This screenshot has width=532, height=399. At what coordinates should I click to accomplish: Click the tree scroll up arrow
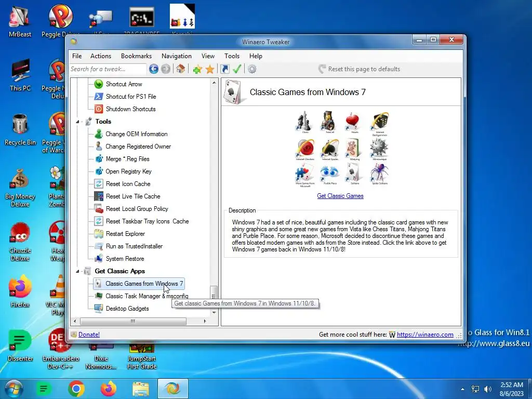click(x=214, y=83)
